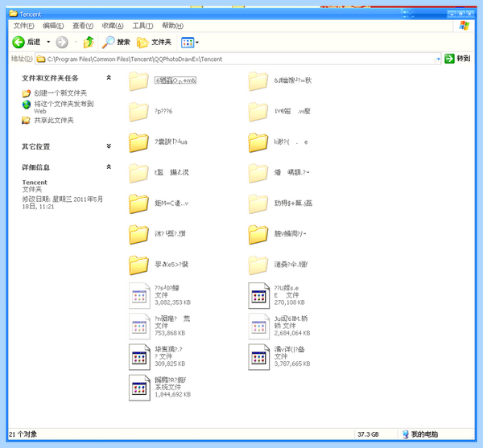Image resolution: width=483 pixels, height=448 pixels.
Task: Go up one folder level
Action: pos(89,42)
